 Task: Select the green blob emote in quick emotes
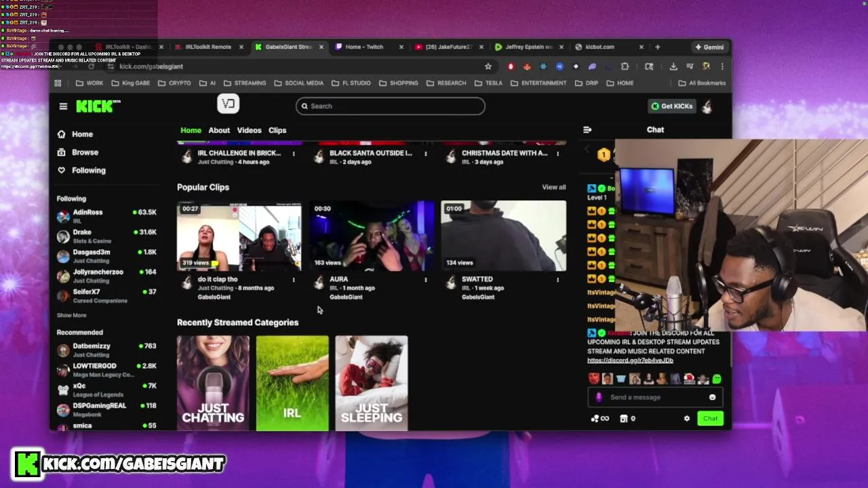(717, 379)
